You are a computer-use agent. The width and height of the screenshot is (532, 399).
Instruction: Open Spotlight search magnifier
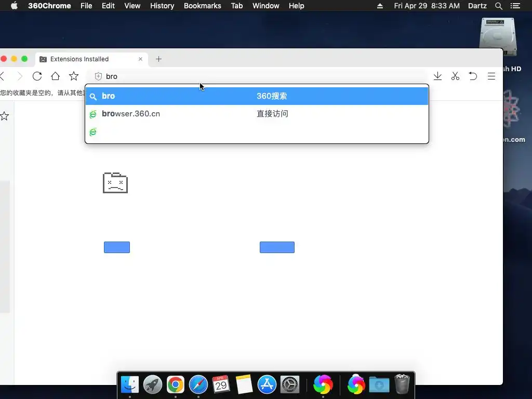[499, 6]
